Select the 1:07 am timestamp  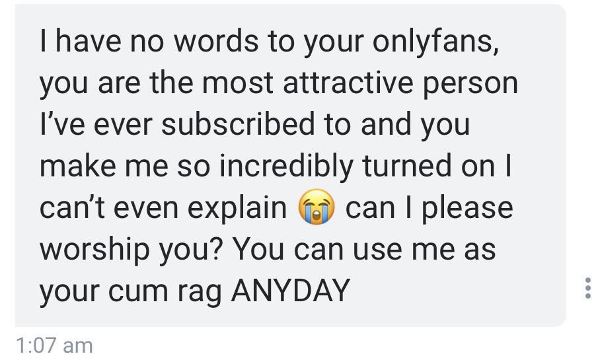point(54,345)
